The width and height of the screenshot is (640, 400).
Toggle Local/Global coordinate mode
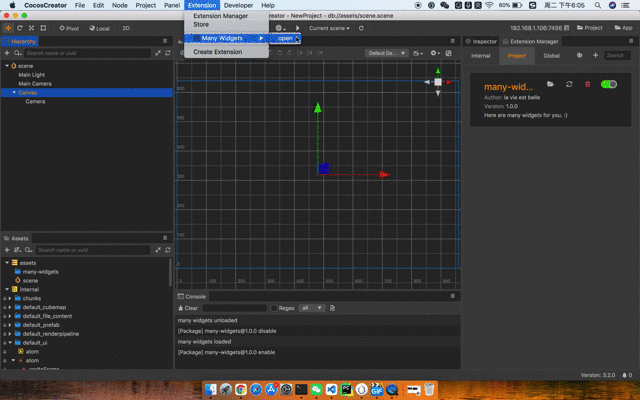pyautogui.click(x=100, y=28)
